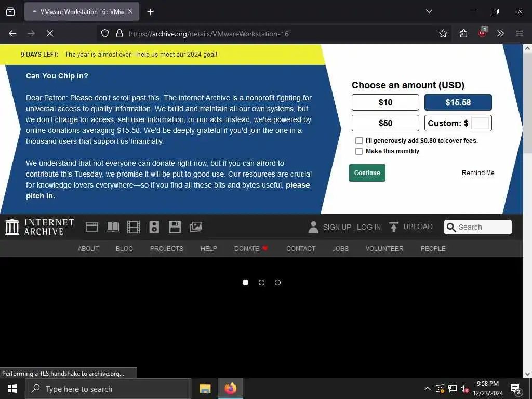Image resolution: width=532 pixels, height=399 pixels.
Task: Click the Remind Me link
Action: pos(478,173)
